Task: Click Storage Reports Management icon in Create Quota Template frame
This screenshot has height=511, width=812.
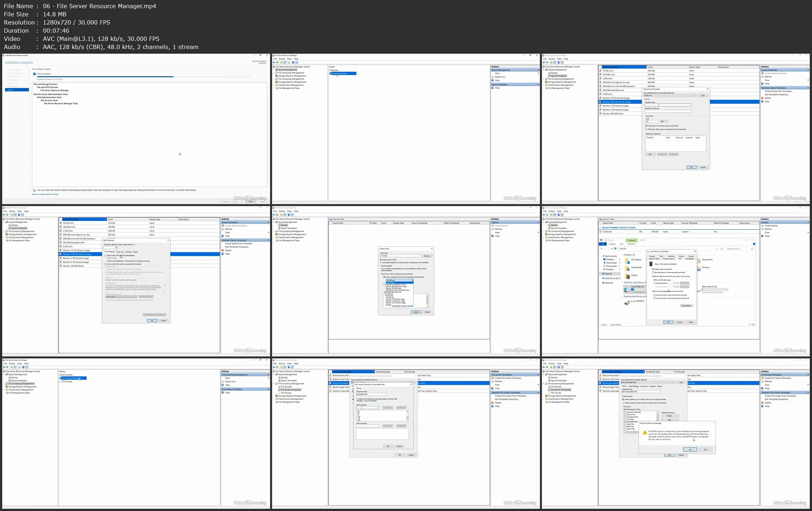Action: (546, 82)
